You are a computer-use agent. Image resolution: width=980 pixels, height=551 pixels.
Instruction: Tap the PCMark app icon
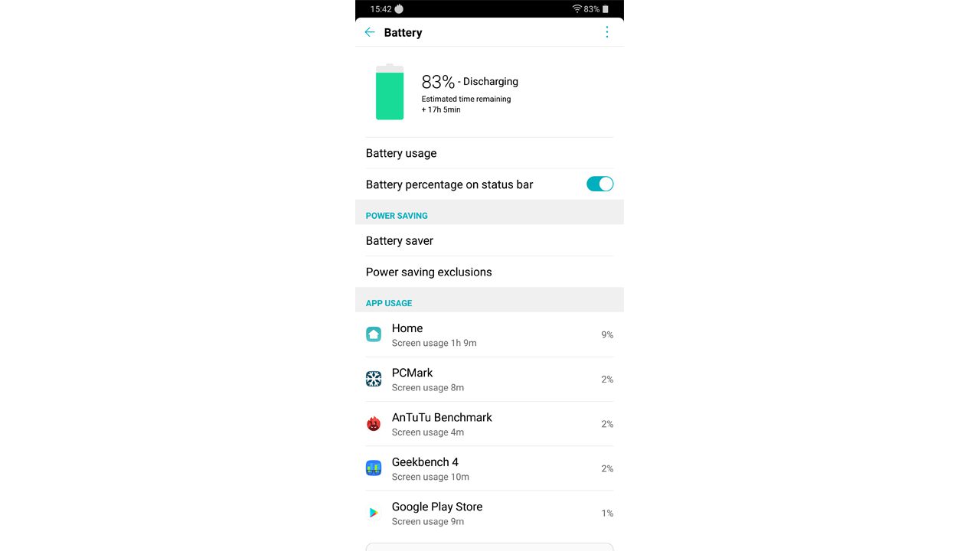[x=374, y=379]
